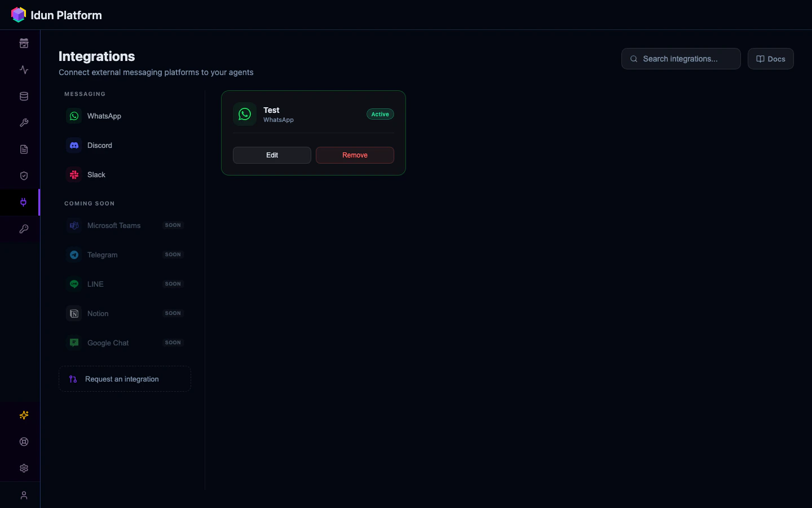The height and width of the screenshot is (508, 812).
Task: Open the activity pulse icon in sidebar
Action: click(23, 70)
